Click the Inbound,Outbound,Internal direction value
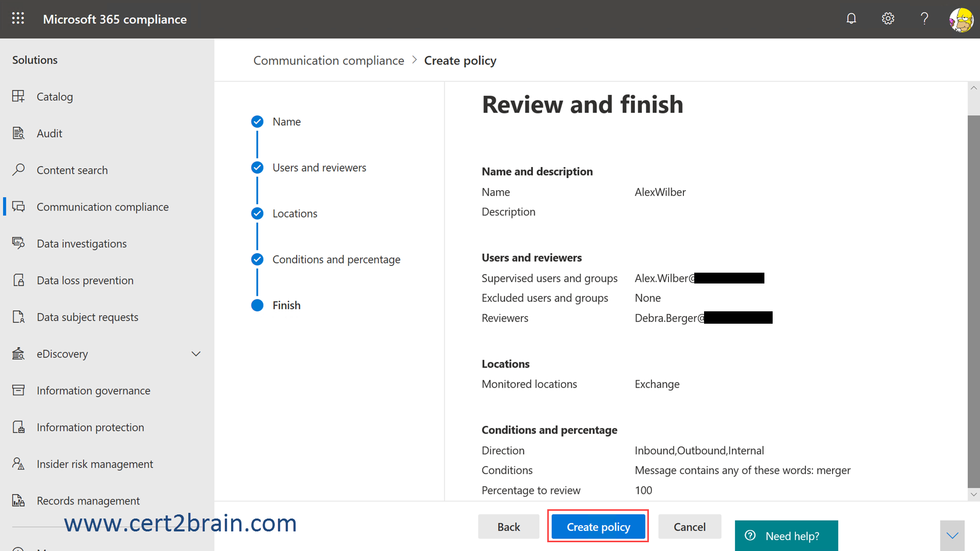The width and height of the screenshot is (980, 551). pos(699,450)
